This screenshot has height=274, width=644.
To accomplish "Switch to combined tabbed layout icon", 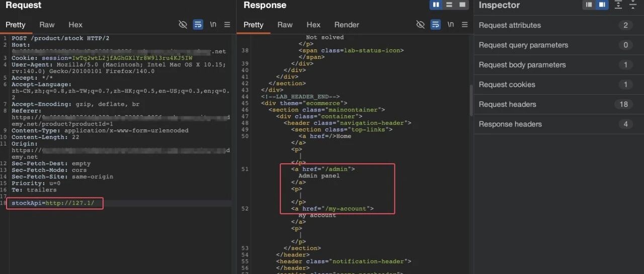I will tap(462, 5).
